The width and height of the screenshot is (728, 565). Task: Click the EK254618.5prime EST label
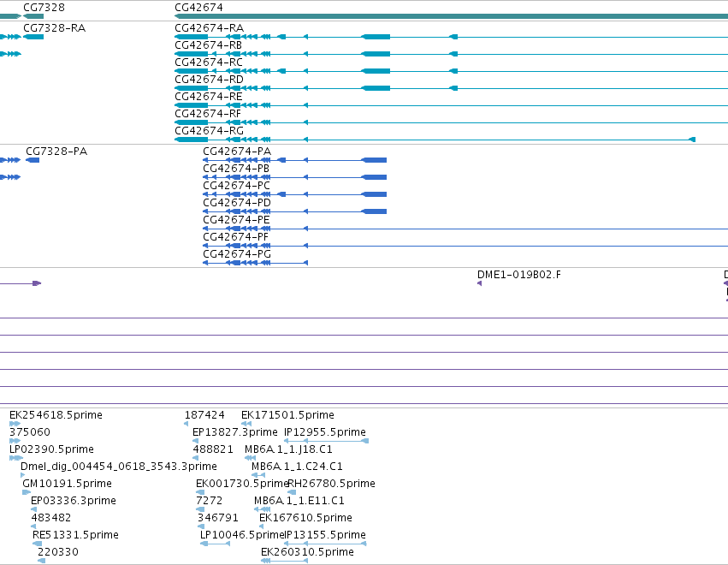click(x=56, y=415)
